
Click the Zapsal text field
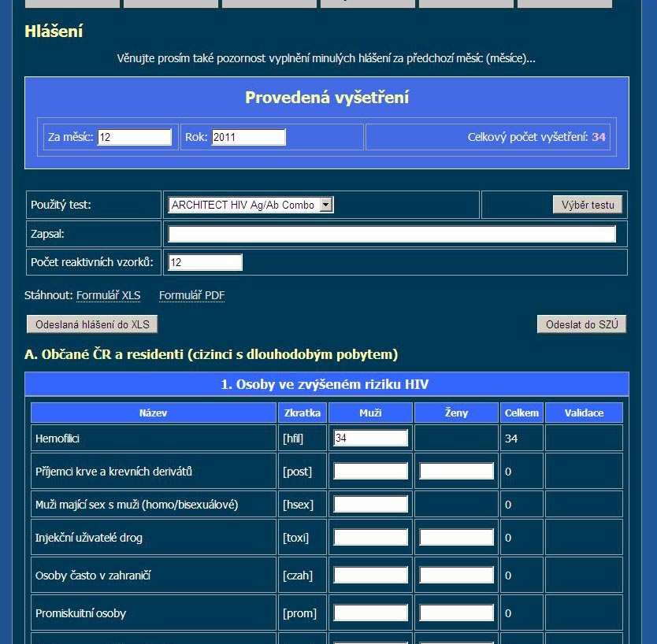(x=392, y=234)
